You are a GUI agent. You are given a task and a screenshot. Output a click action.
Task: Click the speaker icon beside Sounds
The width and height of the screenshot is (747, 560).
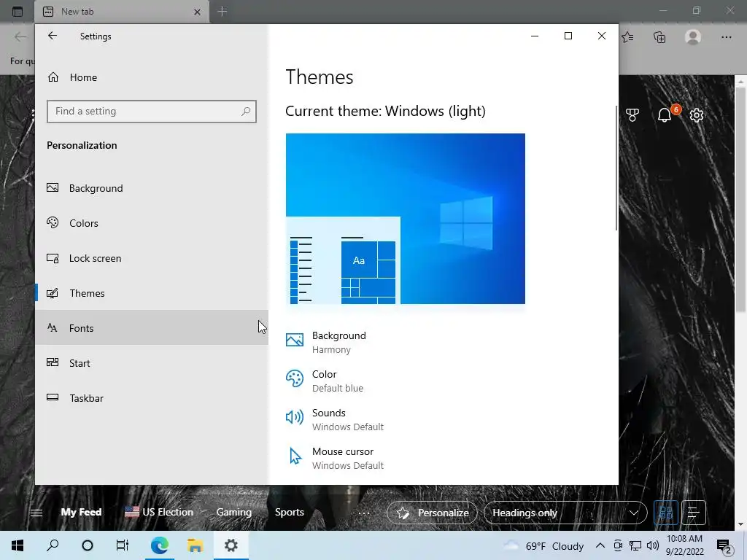[x=295, y=417]
